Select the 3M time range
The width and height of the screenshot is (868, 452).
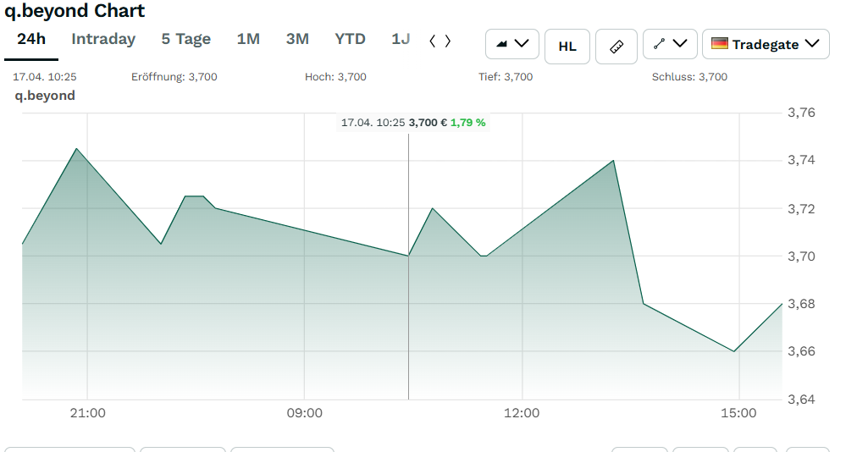(297, 39)
